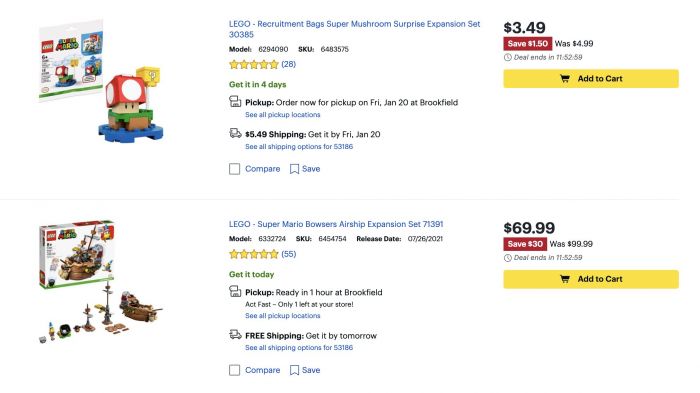Click the star rating of Bowsers Airship set
This screenshot has height=393, width=700.
pos(254,254)
